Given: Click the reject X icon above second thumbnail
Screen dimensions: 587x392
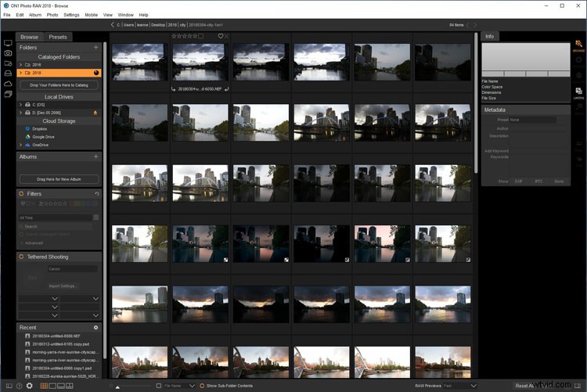Looking at the screenshot, I should 226,36.
